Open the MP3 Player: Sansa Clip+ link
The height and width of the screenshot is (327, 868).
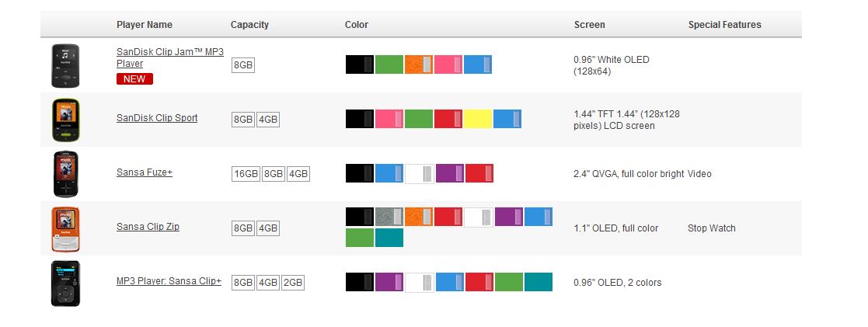click(169, 281)
